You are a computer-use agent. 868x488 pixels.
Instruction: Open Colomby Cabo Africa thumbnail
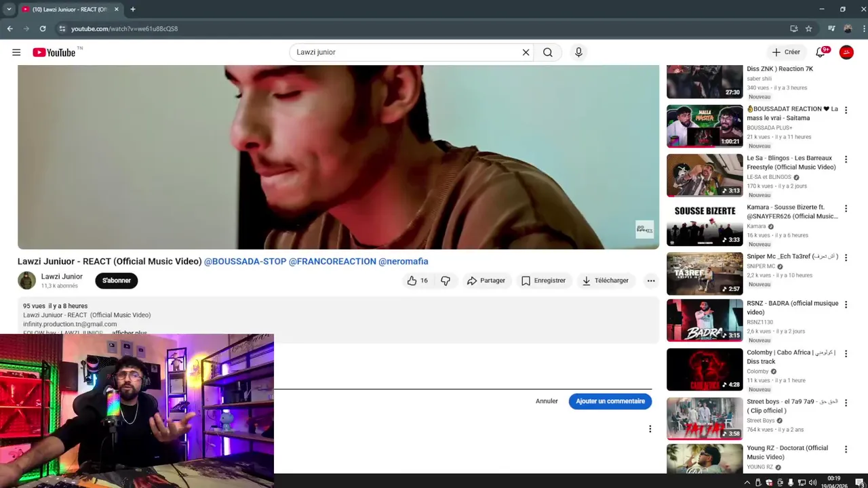click(x=705, y=369)
